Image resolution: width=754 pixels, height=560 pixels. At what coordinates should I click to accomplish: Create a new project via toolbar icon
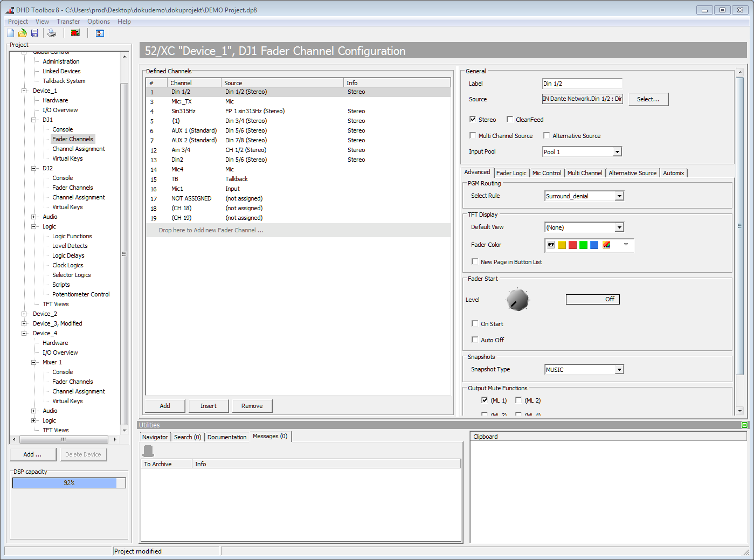10,32
